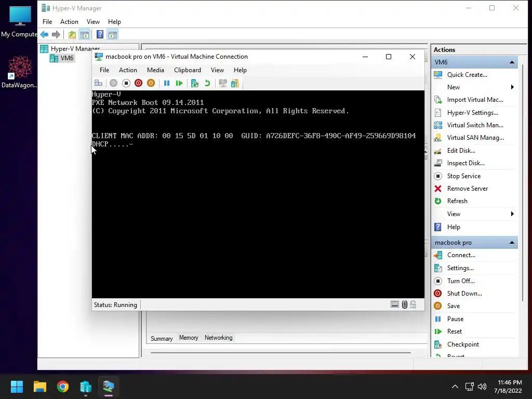
Task: Click the lock icon in VM status bar
Action: 413,304
